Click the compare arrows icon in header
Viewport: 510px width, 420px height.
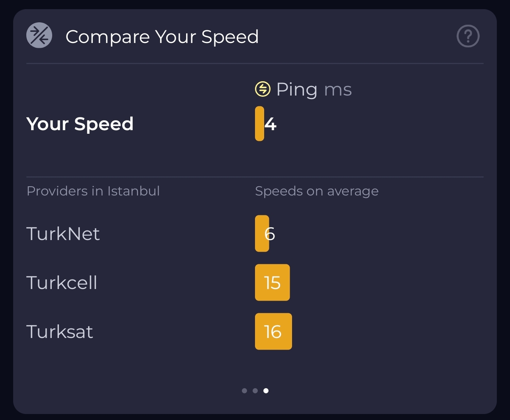[39, 35]
